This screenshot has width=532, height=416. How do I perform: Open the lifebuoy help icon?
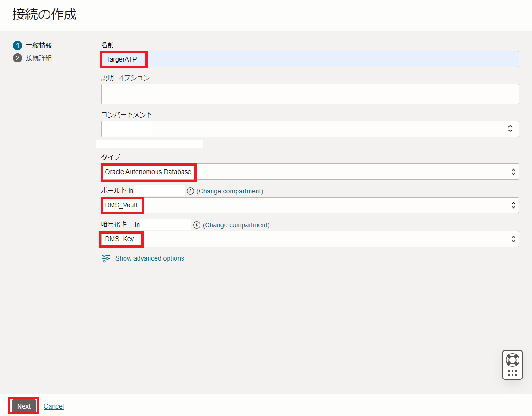click(x=512, y=360)
